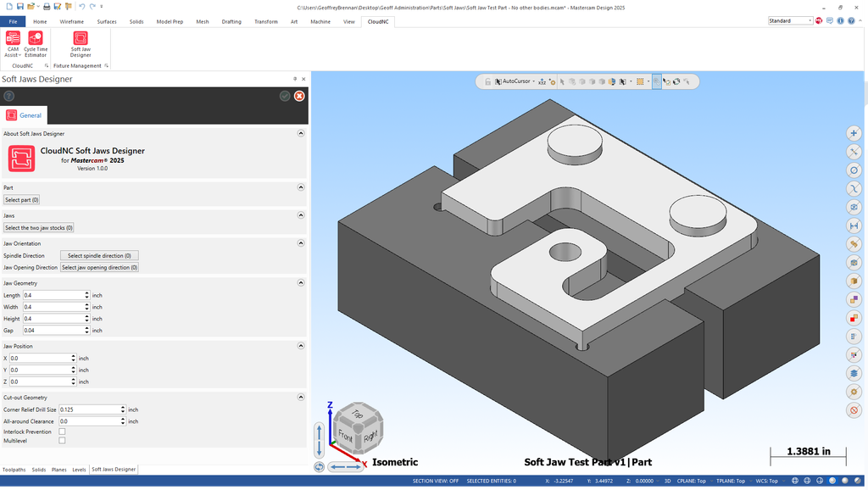Viewport: 868px width, 490px height.
Task: Collapse the Part section
Action: coord(301,187)
